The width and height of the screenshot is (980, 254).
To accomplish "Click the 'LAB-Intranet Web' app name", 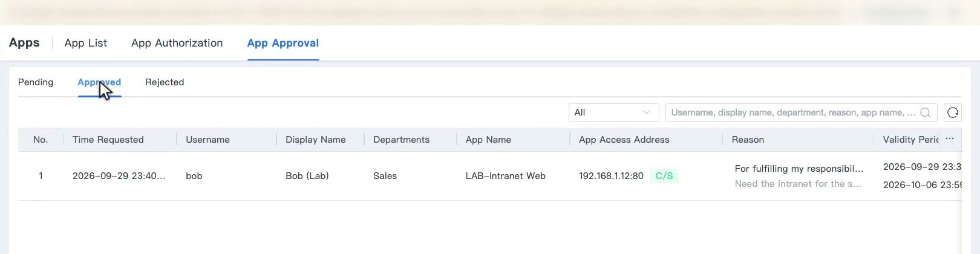I will [506, 176].
